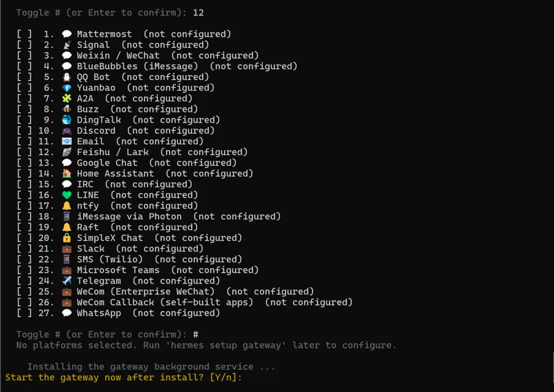
Task: Click the 'Start the gateway now' prompt line
Action: pyautogui.click(x=124, y=378)
